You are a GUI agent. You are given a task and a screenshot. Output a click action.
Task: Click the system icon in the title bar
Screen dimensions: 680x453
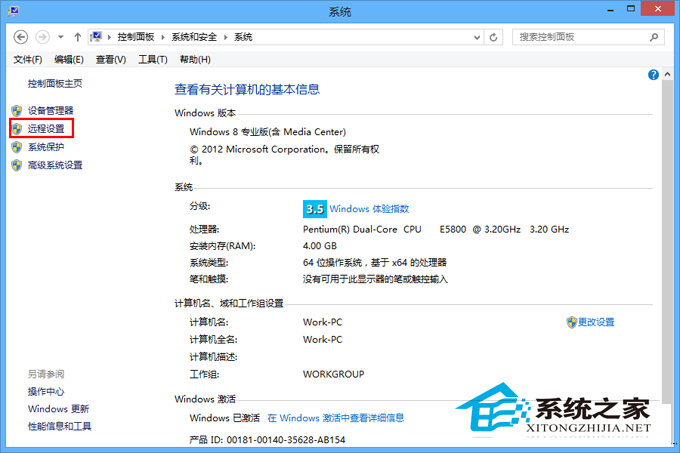coord(13,11)
